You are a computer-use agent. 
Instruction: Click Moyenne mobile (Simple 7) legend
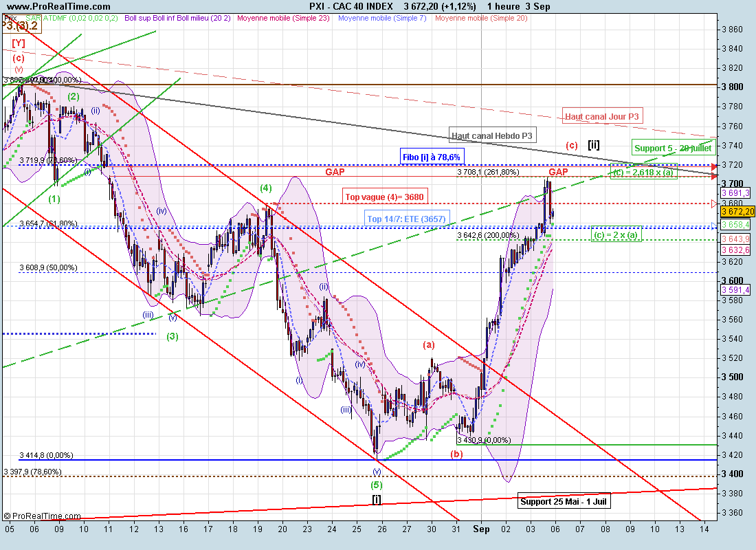point(382,18)
